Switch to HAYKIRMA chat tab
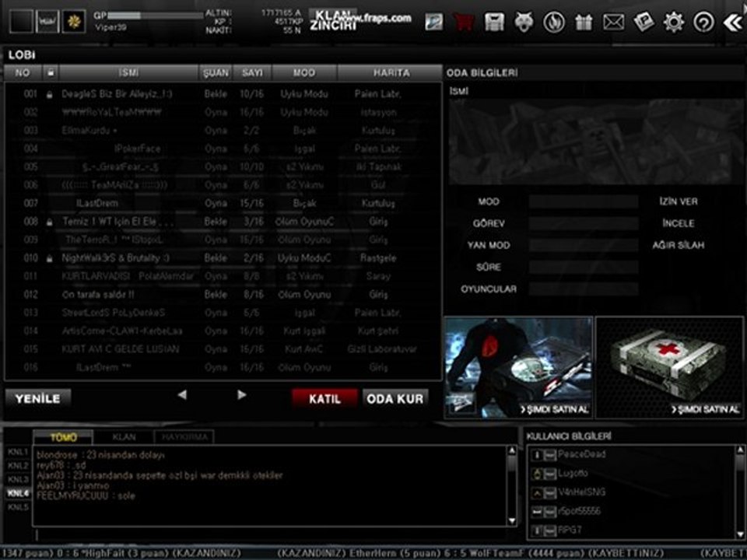The width and height of the screenshot is (747, 560). [x=184, y=437]
